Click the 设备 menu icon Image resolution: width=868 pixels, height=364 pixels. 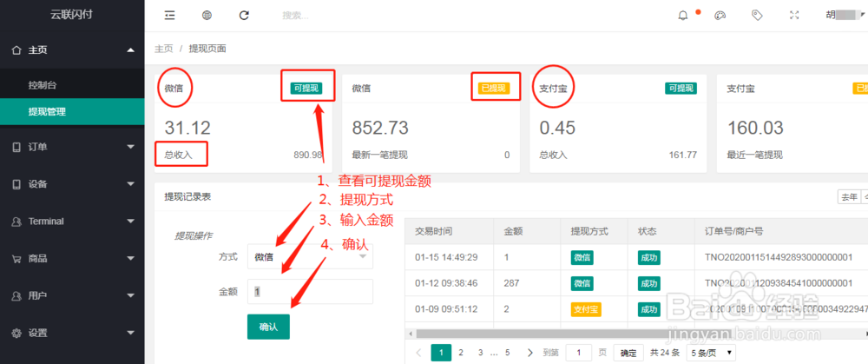16,184
